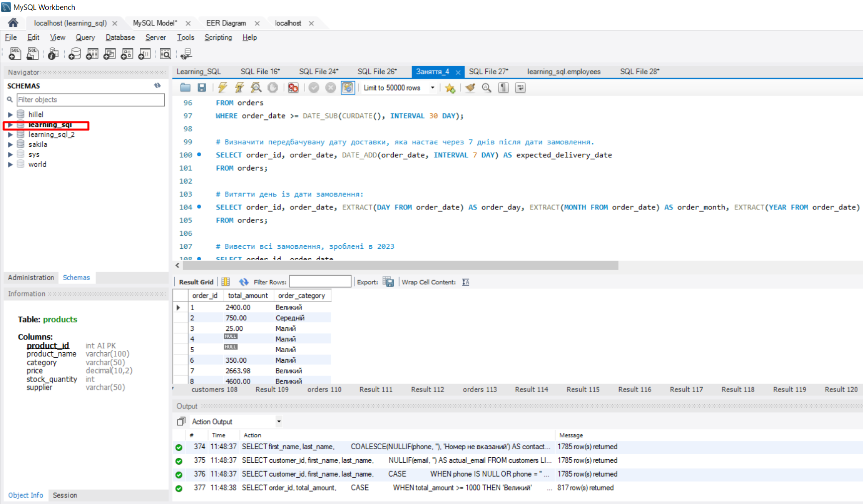Stop the running query using the stop icon
The width and height of the screenshot is (863, 504).
tap(273, 88)
